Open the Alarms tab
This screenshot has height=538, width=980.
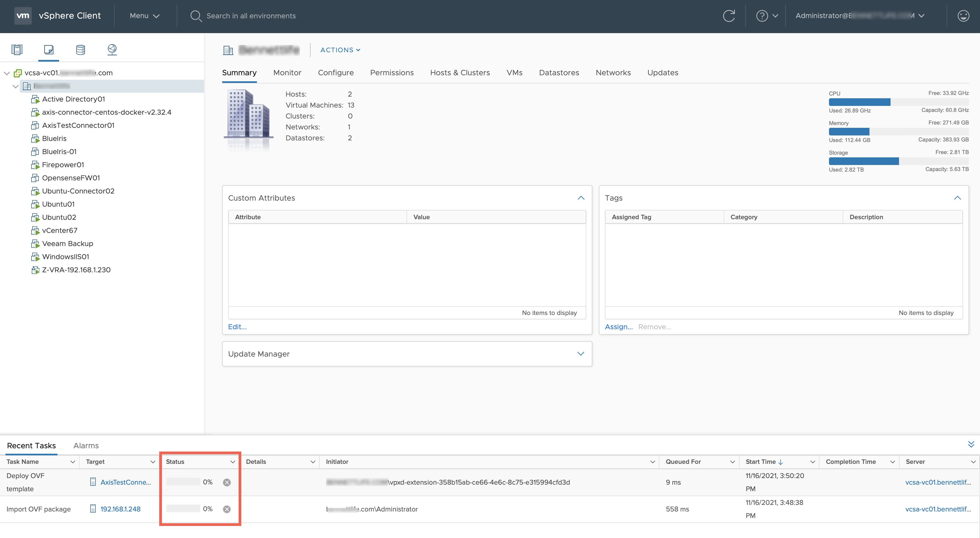pos(86,446)
